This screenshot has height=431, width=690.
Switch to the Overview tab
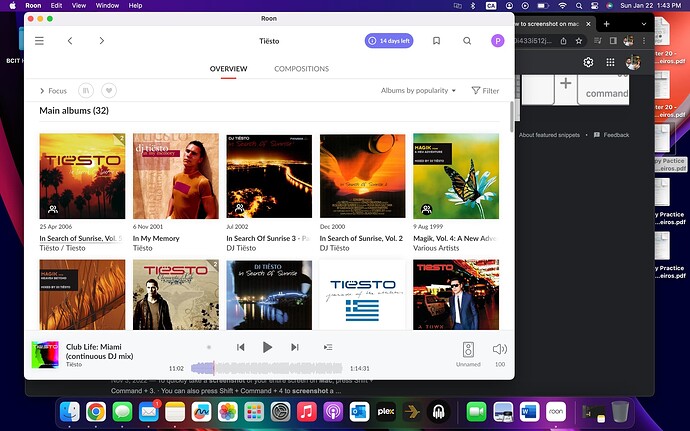click(x=228, y=69)
